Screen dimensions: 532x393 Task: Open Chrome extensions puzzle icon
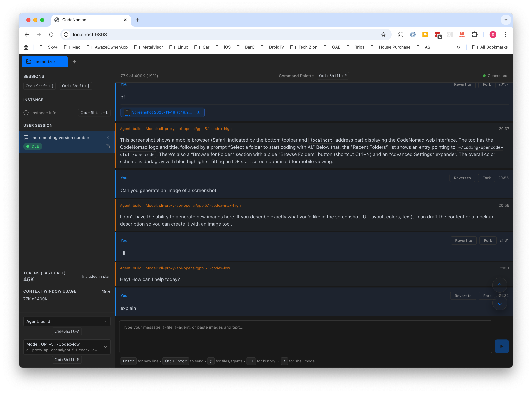(474, 35)
